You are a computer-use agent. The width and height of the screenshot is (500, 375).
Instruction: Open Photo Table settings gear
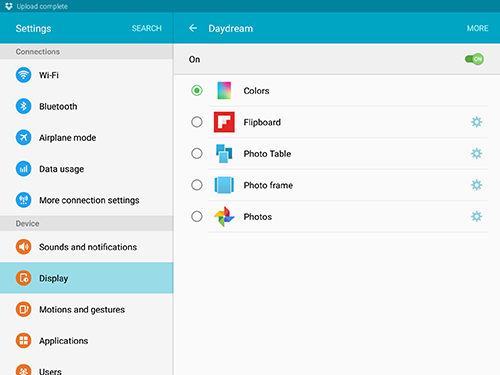pos(476,153)
